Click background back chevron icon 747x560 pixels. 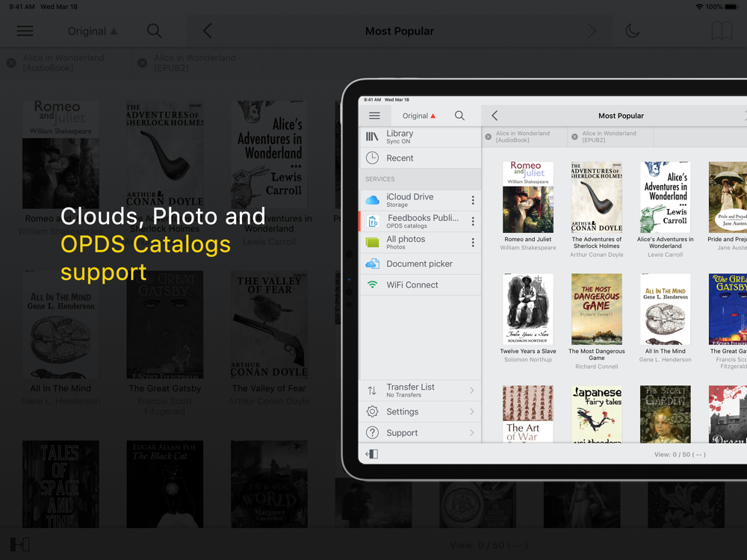pyautogui.click(x=207, y=31)
